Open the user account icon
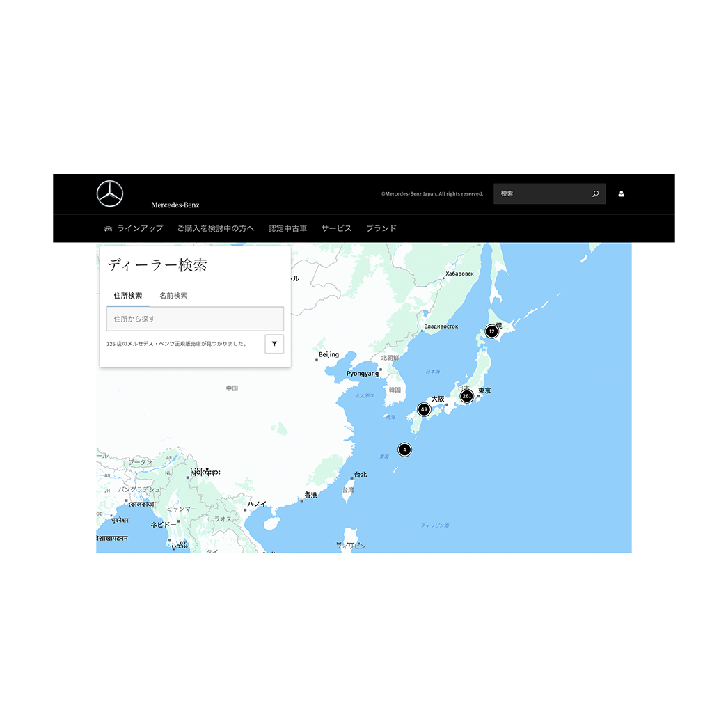This screenshot has width=728, height=728. pyautogui.click(x=622, y=194)
